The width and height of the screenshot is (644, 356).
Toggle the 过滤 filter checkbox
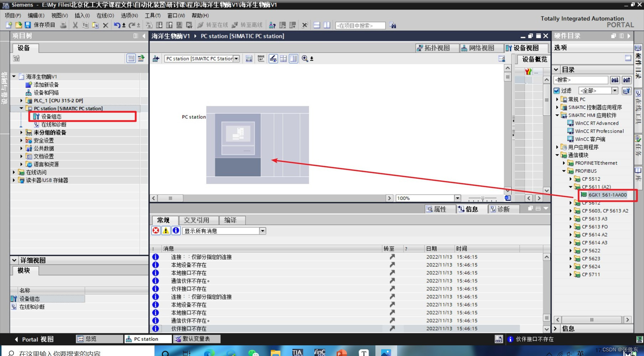click(557, 91)
